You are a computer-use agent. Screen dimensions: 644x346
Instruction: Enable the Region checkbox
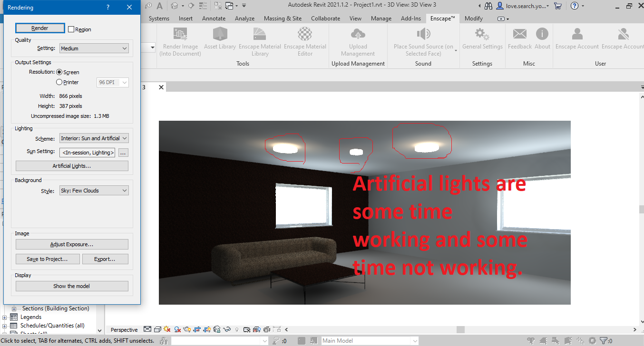tap(71, 29)
